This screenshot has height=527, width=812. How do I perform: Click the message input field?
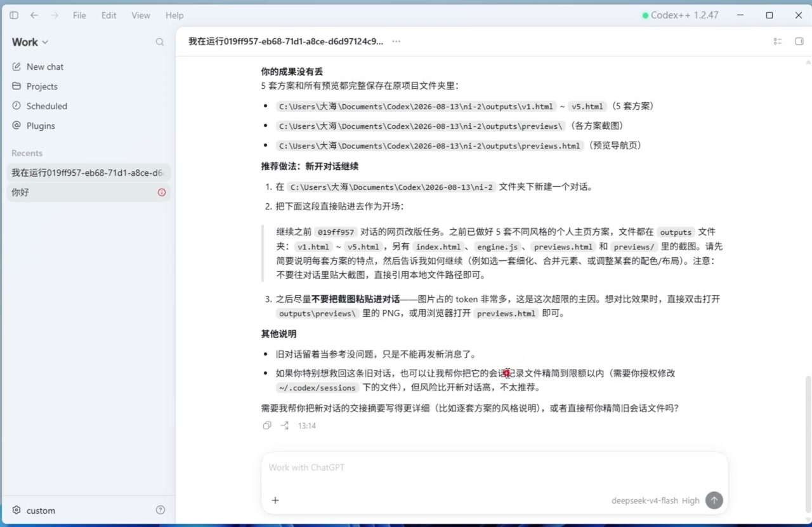494,467
